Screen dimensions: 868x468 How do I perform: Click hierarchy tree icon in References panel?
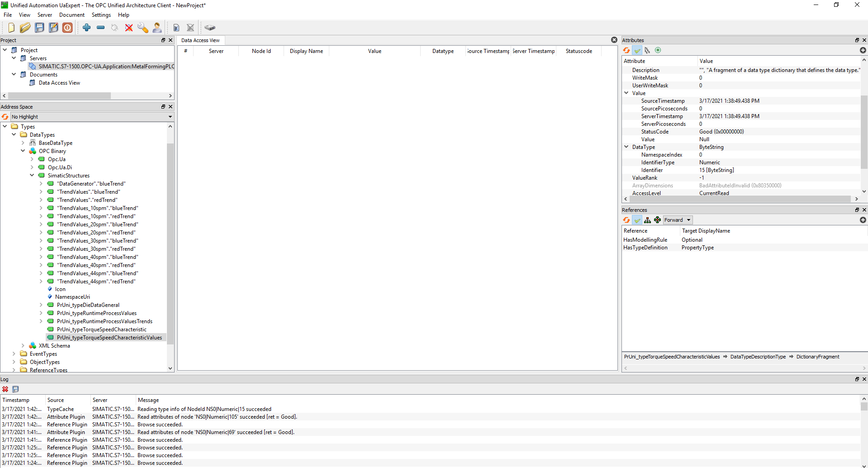[647, 220]
